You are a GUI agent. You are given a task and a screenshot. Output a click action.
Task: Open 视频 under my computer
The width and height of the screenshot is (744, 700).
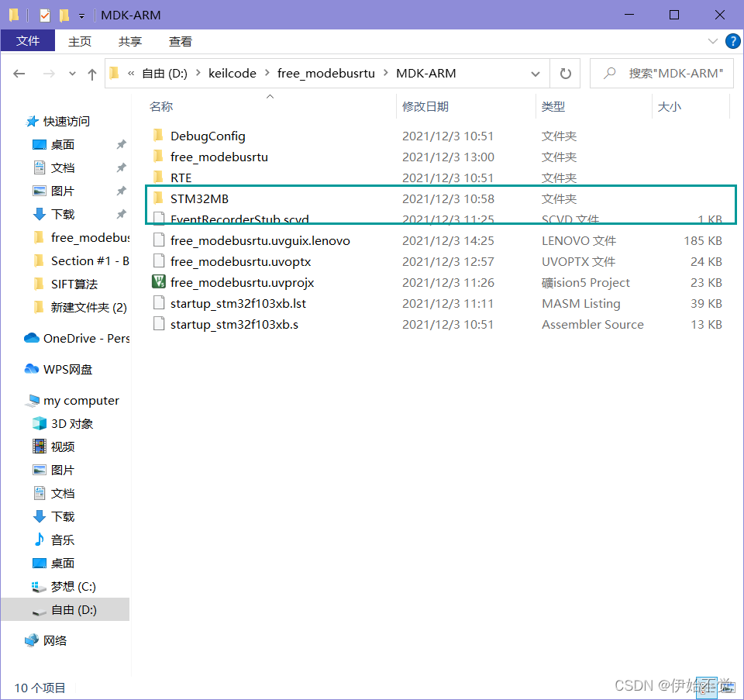coord(53,447)
